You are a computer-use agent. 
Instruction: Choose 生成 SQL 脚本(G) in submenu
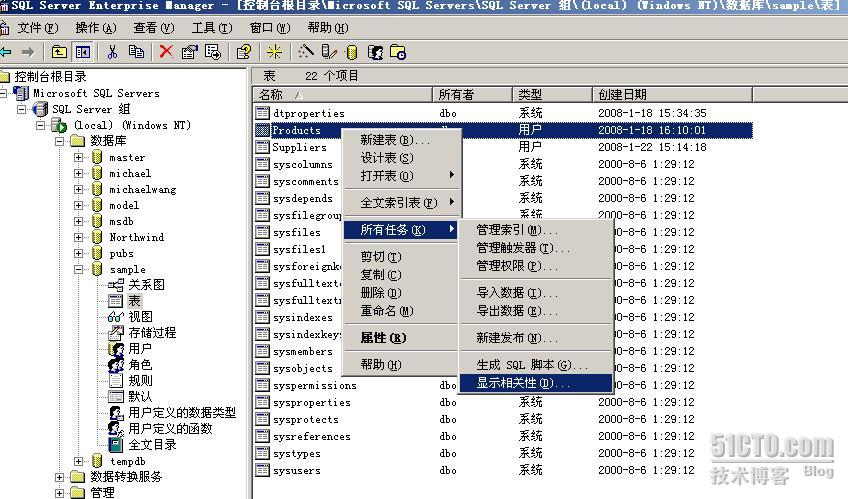click(x=536, y=365)
